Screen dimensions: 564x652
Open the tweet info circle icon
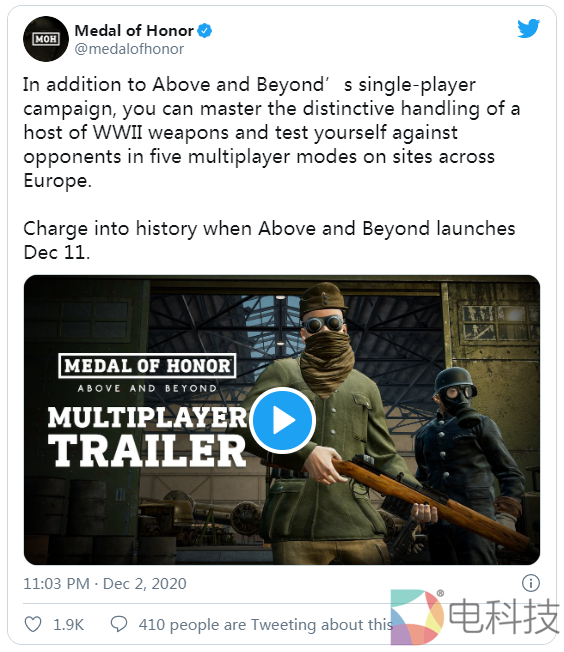point(531,583)
